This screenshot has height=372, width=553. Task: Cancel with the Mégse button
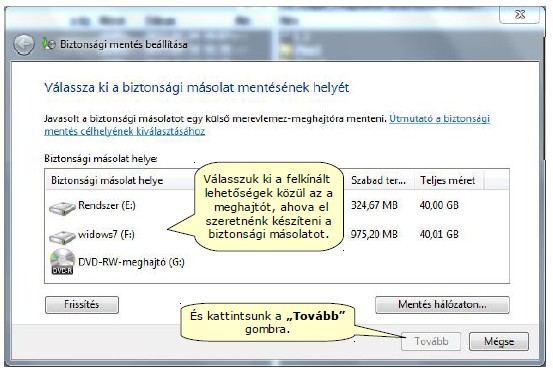click(x=499, y=341)
